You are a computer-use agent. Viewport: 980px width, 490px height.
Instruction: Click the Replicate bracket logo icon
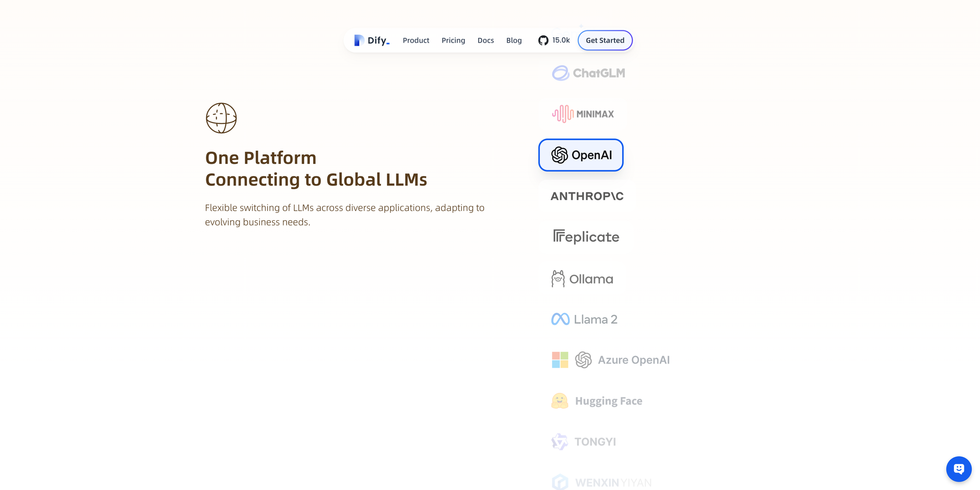(559, 235)
